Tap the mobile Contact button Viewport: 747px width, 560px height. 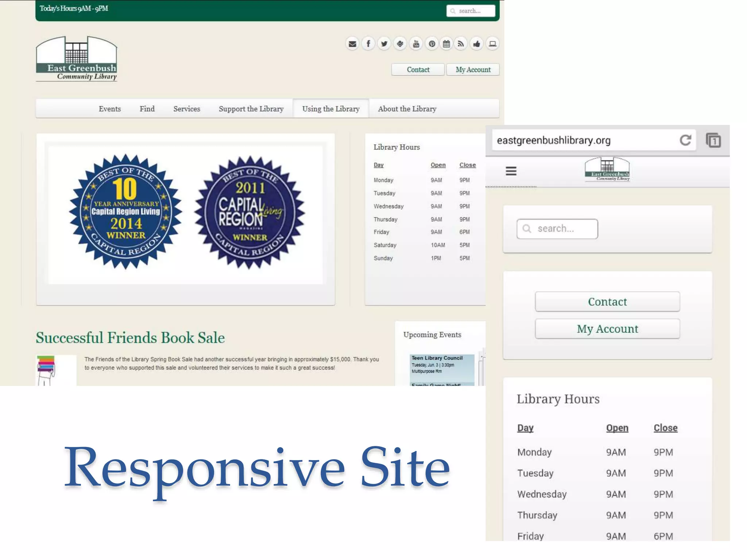click(607, 302)
